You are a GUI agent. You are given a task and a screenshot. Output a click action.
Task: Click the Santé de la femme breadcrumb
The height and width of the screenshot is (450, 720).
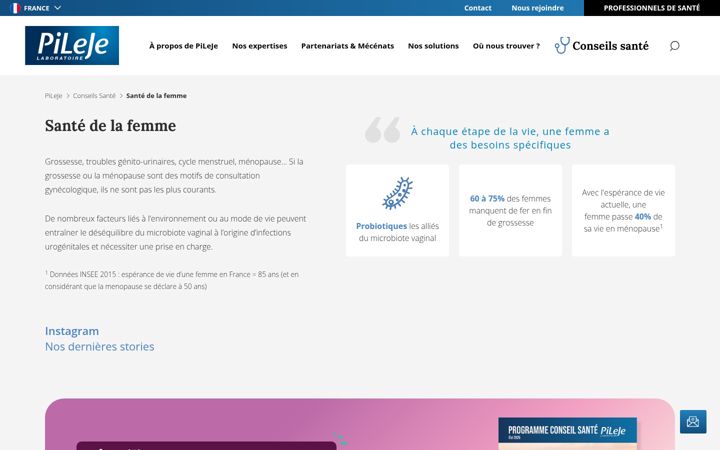pos(156,96)
